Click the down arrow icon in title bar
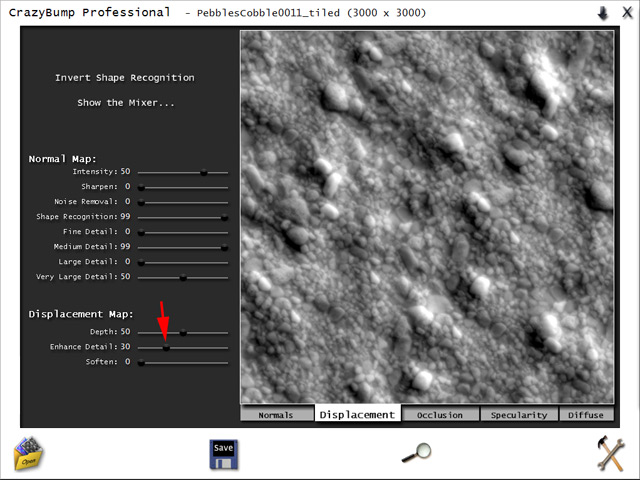Screen dimensions: 640x480 [x=603, y=13]
